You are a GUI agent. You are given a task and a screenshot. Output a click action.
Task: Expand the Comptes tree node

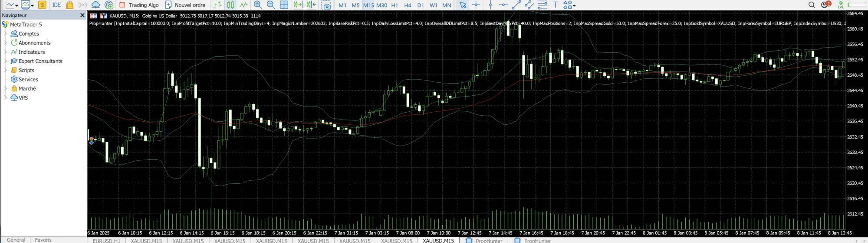point(6,33)
